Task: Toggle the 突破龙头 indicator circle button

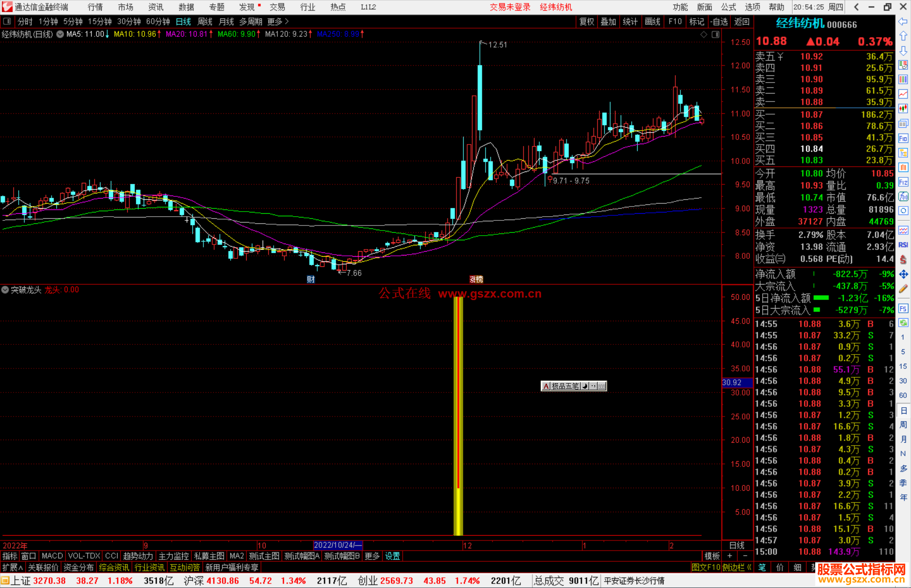Action: pyautogui.click(x=5, y=290)
